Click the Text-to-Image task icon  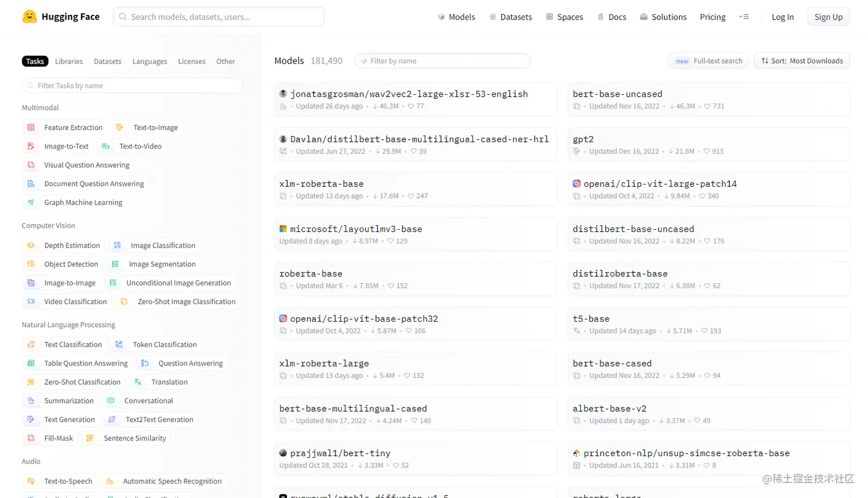[x=119, y=128]
